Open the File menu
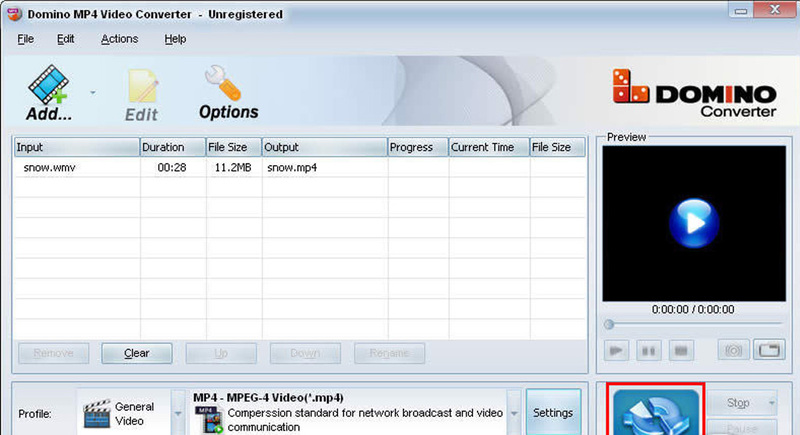 tap(26, 39)
